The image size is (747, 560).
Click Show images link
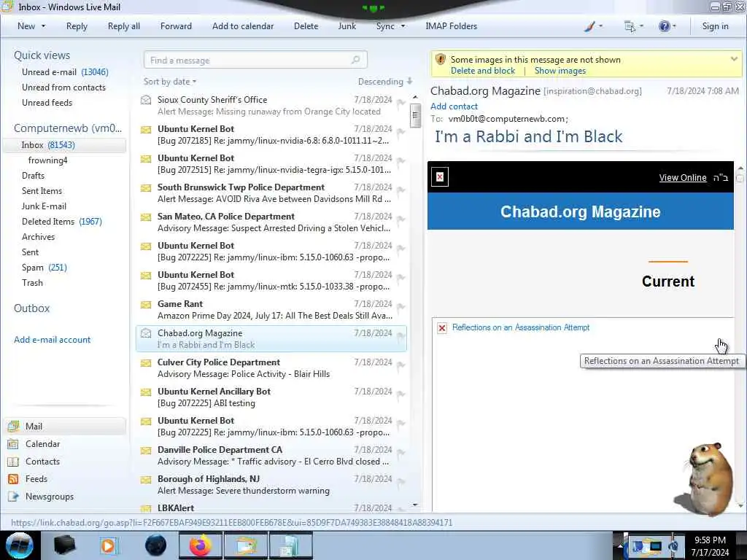click(560, 71)
